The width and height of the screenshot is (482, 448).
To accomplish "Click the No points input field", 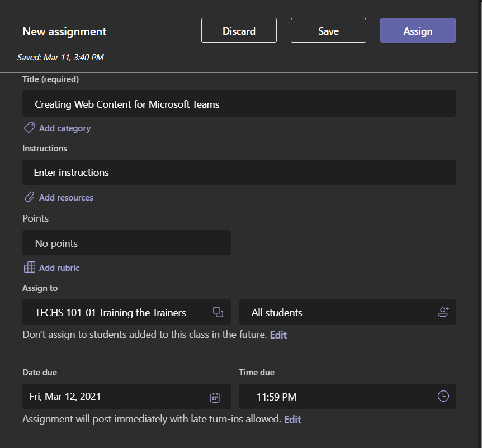I will 126,242.
